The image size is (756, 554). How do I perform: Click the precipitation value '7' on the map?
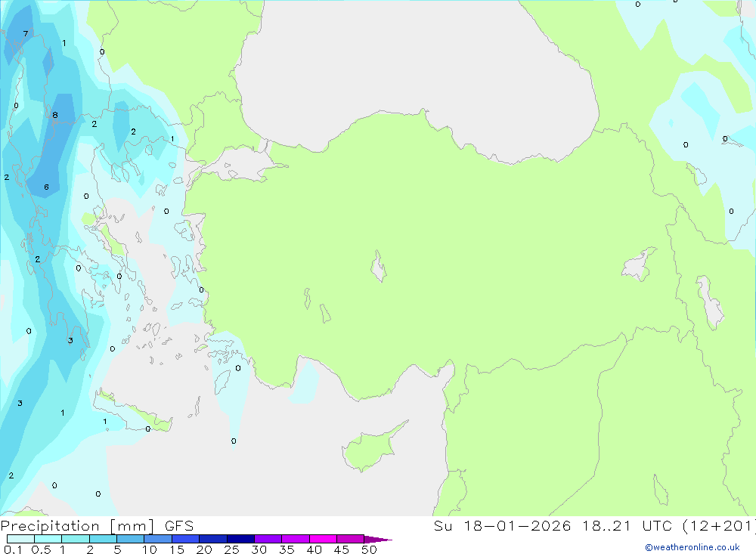coord(26,34)
